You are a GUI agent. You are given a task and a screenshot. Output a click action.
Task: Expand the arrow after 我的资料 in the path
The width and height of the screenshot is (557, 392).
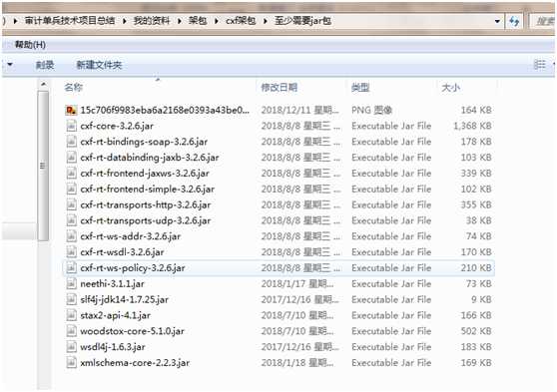click(179, 21)
